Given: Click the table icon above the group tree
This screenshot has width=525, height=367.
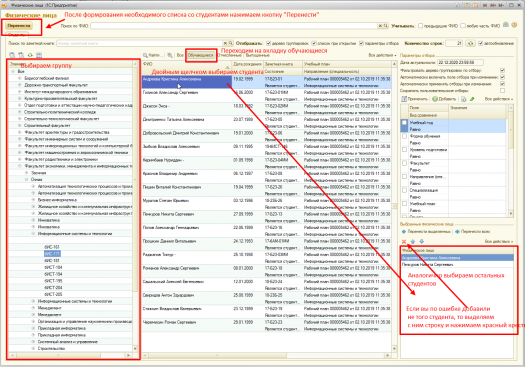Looking at the screenshot, I should [39, 55].
